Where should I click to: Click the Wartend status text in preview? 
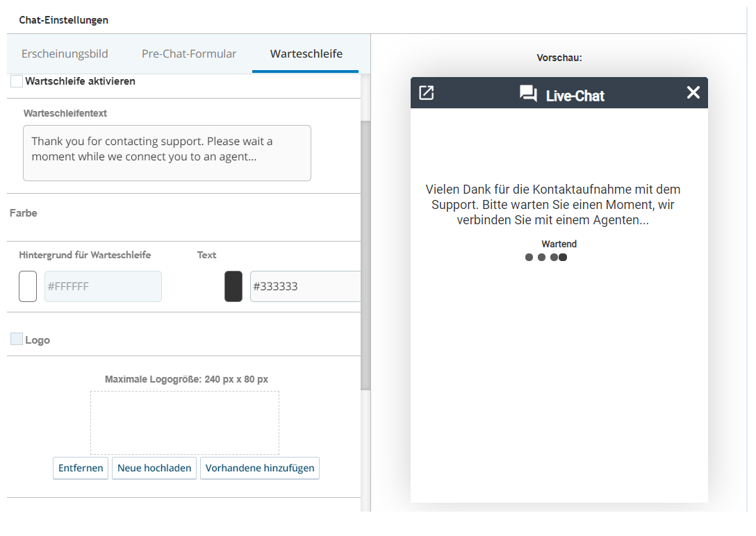[559, 244]
